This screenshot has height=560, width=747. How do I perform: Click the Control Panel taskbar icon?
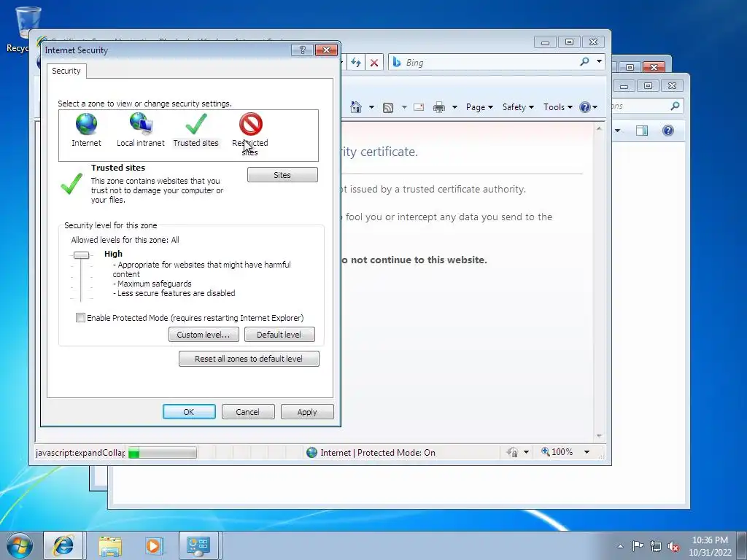[198, 545]
